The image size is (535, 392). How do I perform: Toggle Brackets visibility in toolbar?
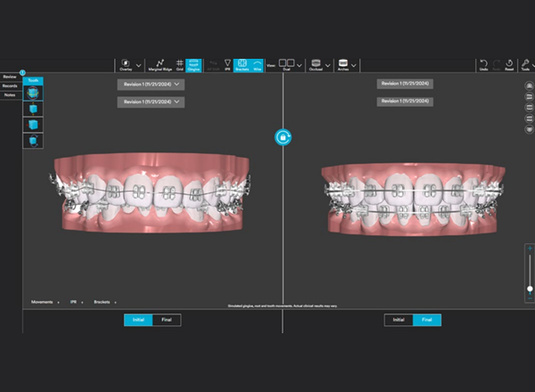point(241,65)
